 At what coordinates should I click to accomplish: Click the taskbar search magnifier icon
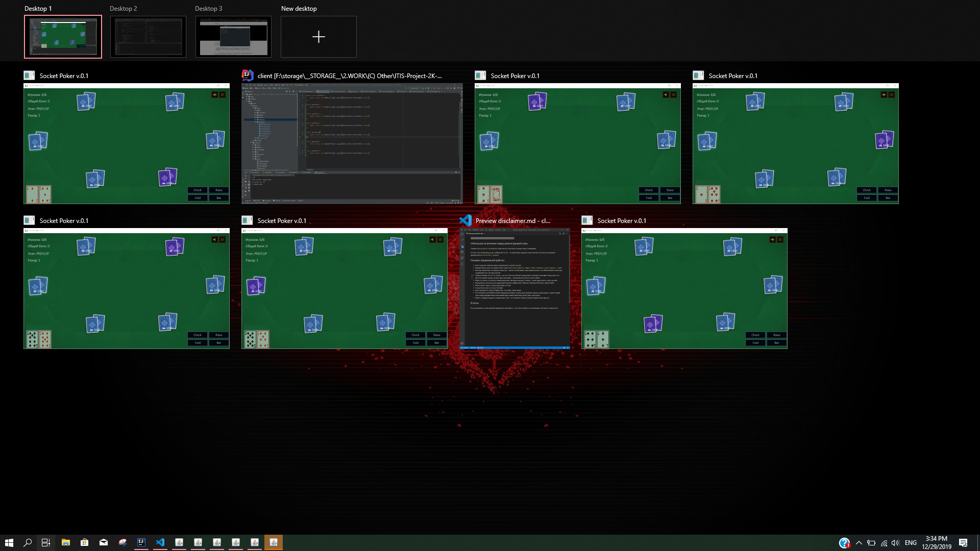pyautogui.click(x=28, y=542)
